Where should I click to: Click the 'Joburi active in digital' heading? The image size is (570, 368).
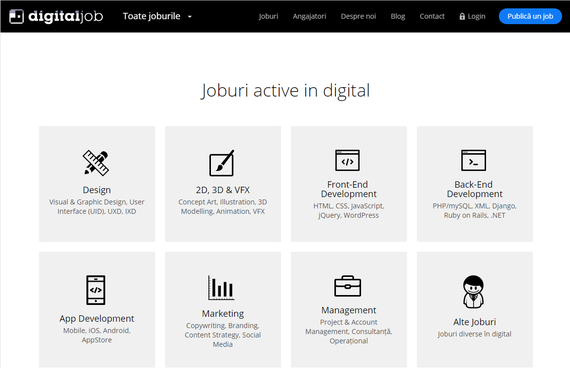point(285,91)
